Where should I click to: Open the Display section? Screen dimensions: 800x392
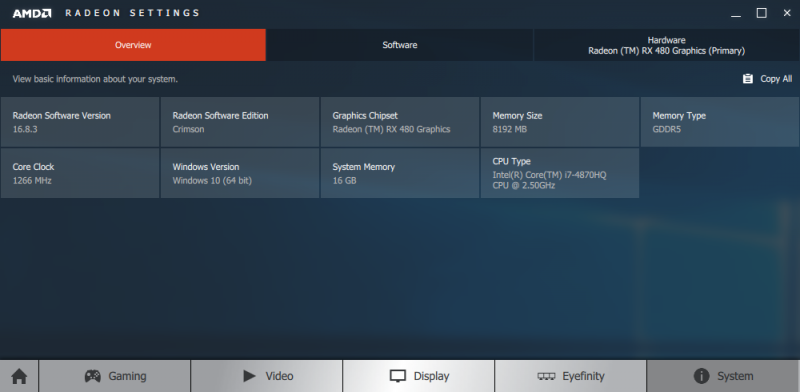(418, 376)
